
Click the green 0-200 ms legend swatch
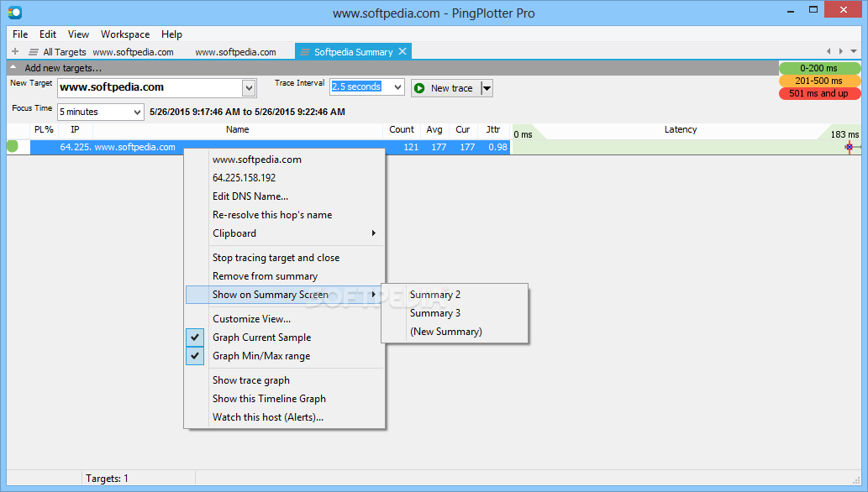click(820, 68)
